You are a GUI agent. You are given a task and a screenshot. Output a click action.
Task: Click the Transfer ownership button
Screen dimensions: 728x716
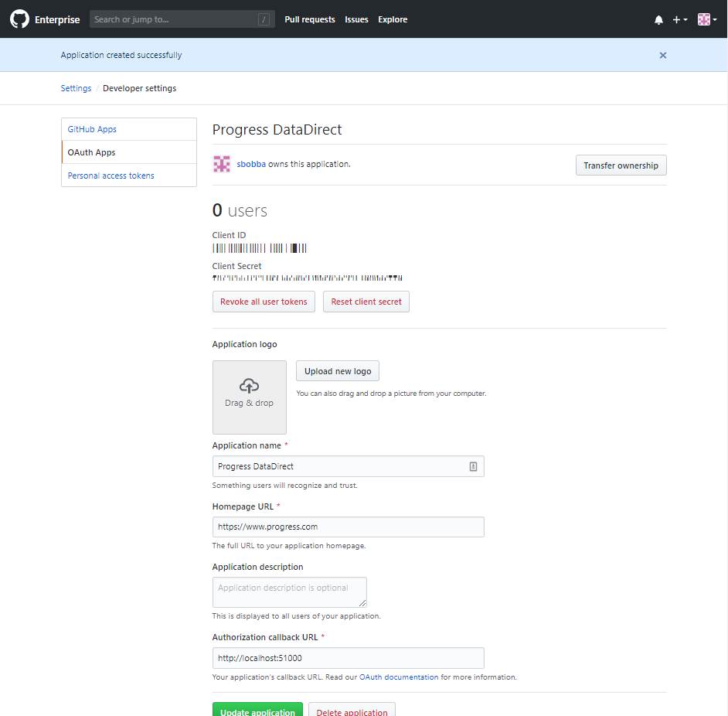coord(621,165)
